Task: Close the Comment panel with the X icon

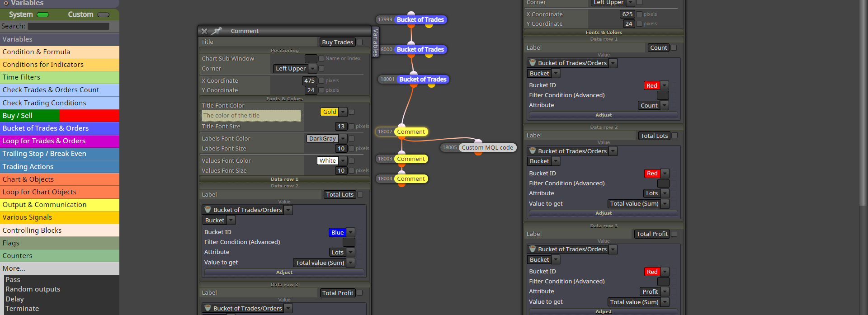Action: coord(204,31)
